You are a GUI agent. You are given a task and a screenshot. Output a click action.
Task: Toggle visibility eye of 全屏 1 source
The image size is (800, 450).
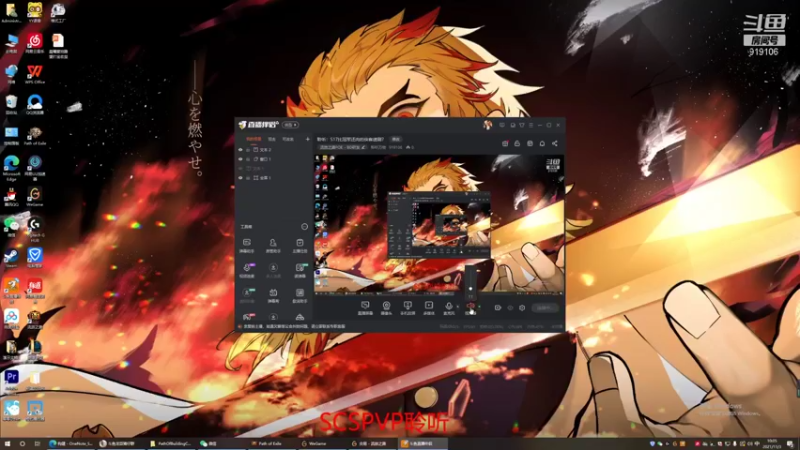240,178
